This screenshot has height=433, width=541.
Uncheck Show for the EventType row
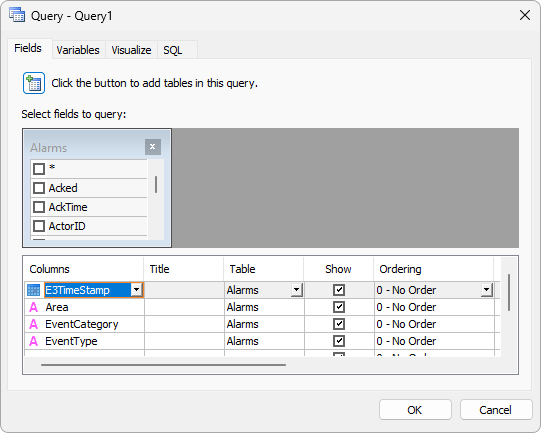pyautogui.click(x=339, y=341)
